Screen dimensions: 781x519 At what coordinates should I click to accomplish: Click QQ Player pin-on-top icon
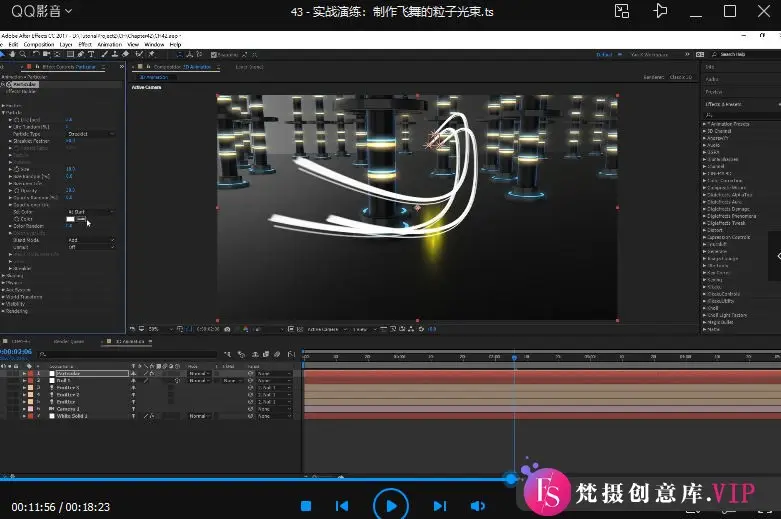pos(660,11)
